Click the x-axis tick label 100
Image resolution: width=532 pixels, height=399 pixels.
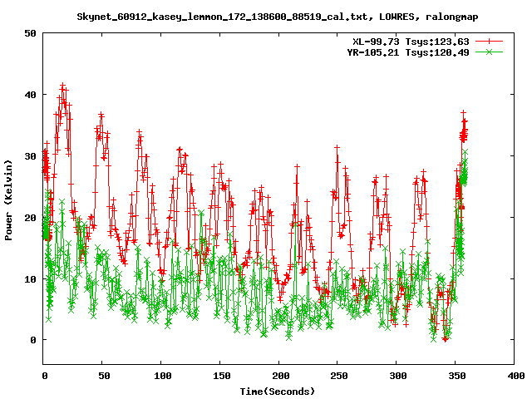[163, 376]
